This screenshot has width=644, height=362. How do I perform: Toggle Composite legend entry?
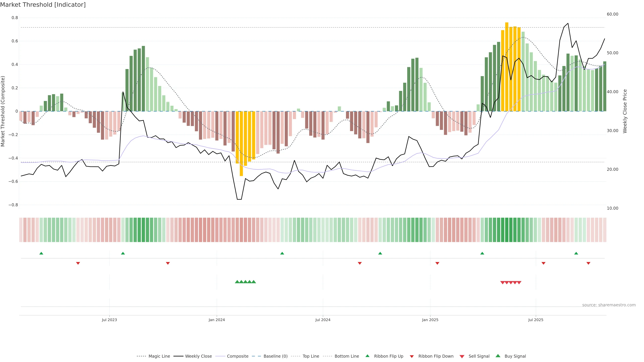click(x=237, y=356)
